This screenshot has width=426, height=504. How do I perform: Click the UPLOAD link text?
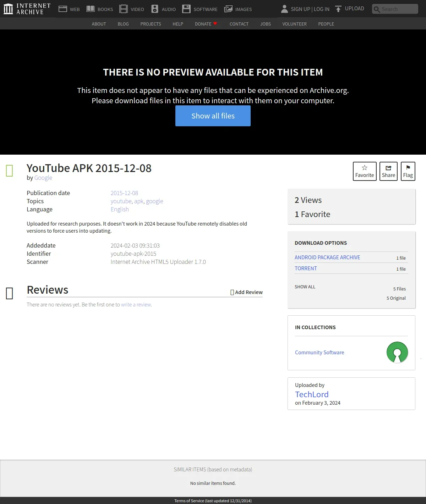(354, 9)
